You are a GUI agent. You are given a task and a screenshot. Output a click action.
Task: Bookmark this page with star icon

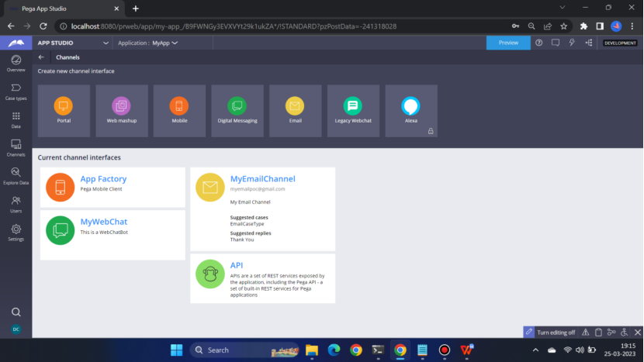pyautogui.click(x=564, y=26)
